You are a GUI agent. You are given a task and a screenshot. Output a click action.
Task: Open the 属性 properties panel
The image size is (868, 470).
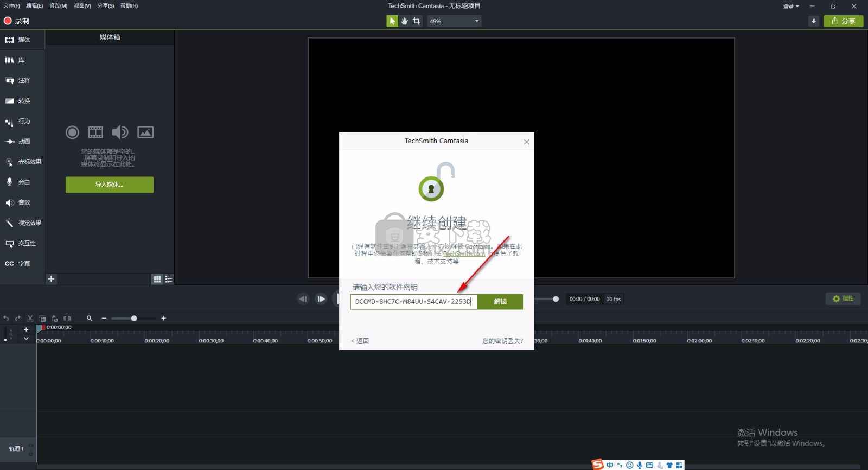(843, 298)
